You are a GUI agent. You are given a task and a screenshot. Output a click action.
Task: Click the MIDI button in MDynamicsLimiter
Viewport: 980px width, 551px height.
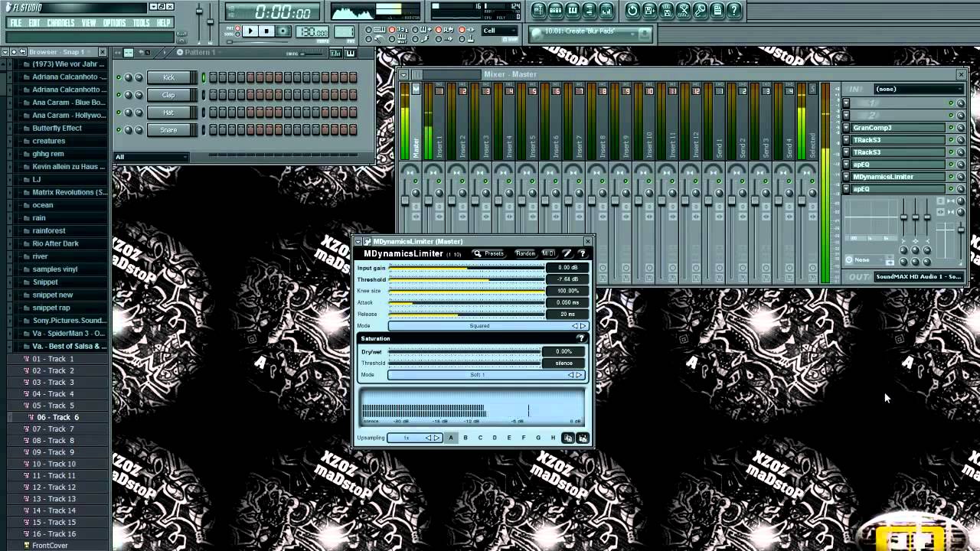coord(548,253)
